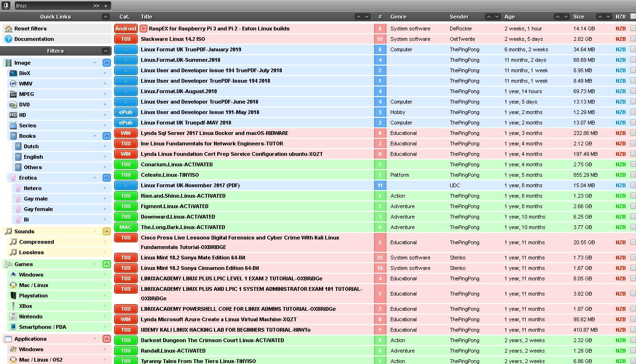Filter by the Bi category
Screen dimensions: 636x364
click(x=26, y=220)
